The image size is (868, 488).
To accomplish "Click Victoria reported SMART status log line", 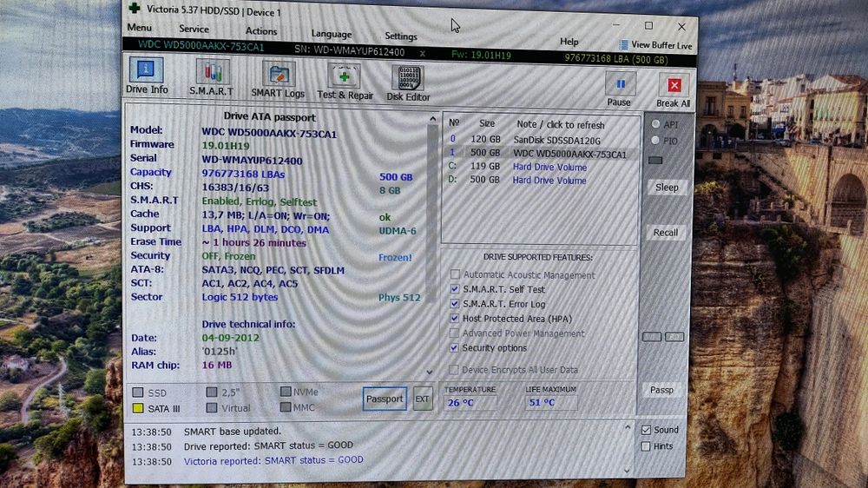I will pyautogui.click(x=273, y=460).
